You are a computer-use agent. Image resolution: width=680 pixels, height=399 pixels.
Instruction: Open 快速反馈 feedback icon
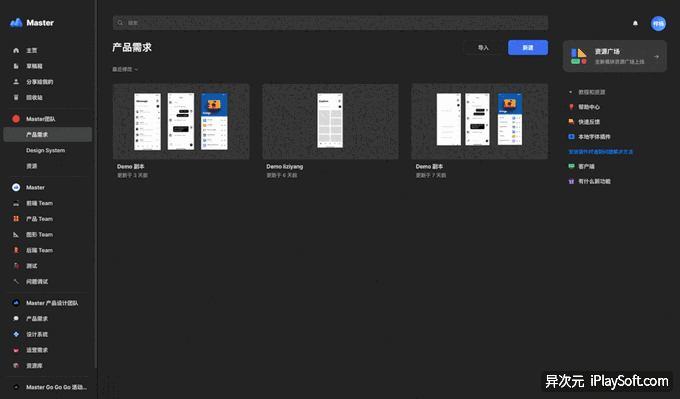571,122
